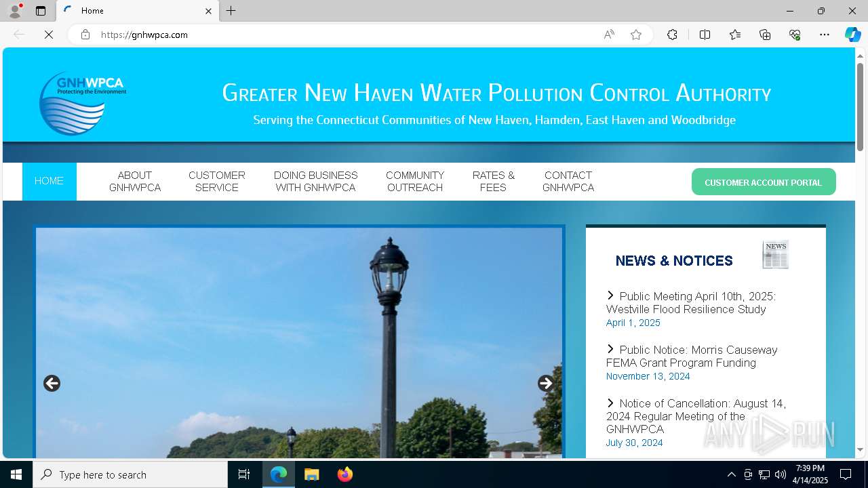Screen dimensions: 868x488
Task: Open Task View on taskbar
Action: click(x=244, y=474)
